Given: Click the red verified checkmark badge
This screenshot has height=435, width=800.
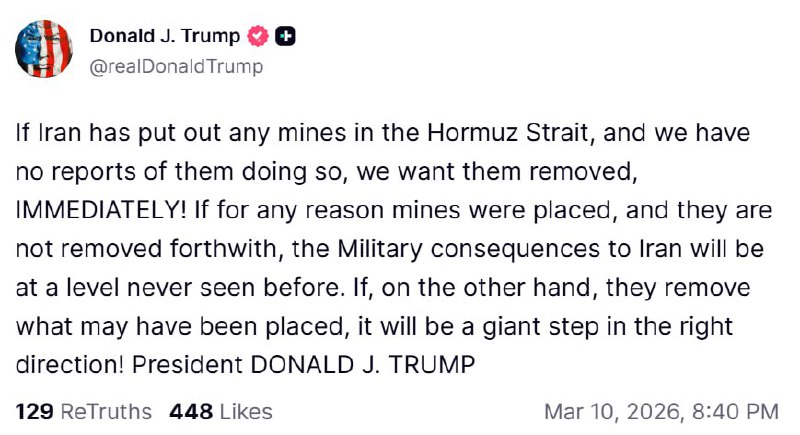Looking at the screenshot, I should tap(258, 37).
